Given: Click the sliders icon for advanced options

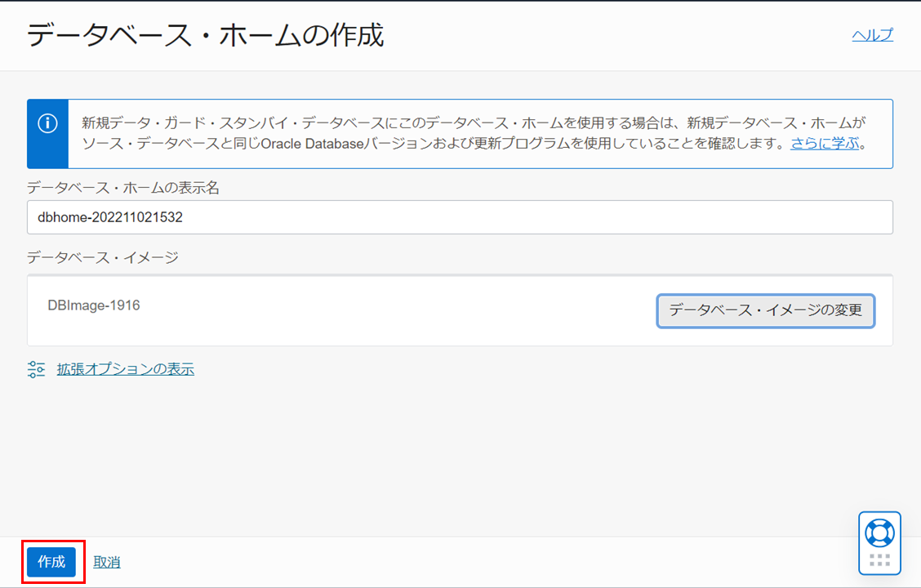Looking at the screenshot, I should [36, 369].
